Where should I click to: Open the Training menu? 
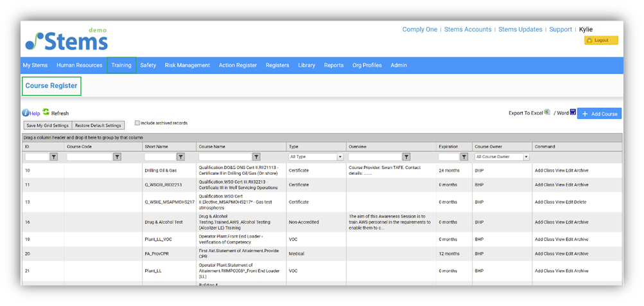coord(121,65)
